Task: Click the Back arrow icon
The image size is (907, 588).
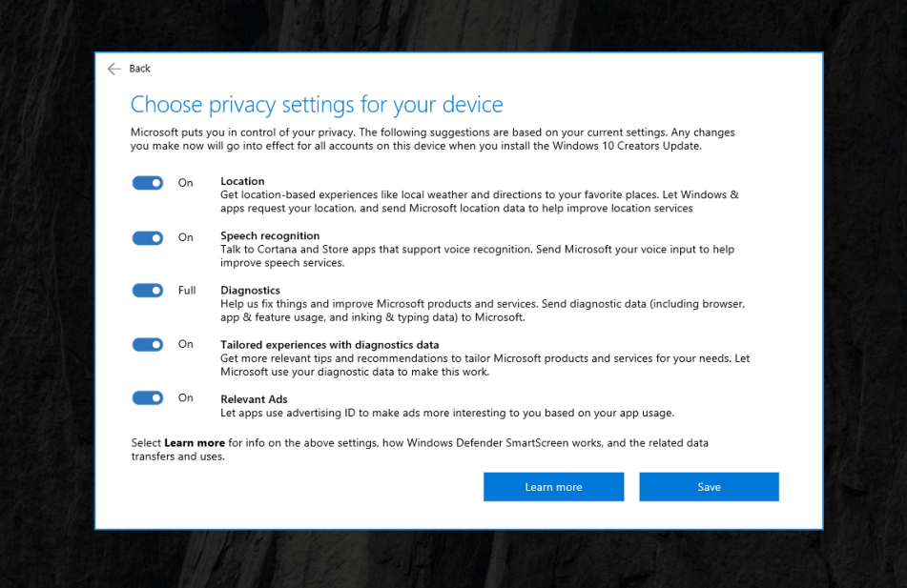Action: pyautogui.click(x=114, y=69)
